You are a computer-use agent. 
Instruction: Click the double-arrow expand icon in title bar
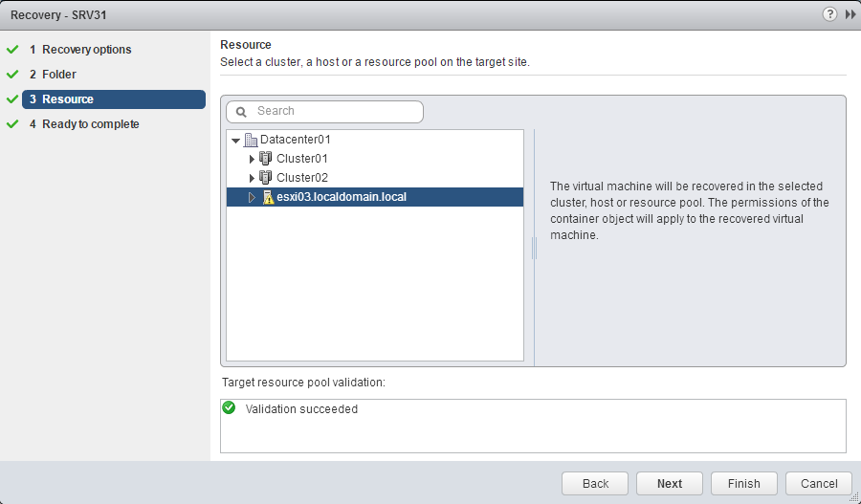coord(850,15)
